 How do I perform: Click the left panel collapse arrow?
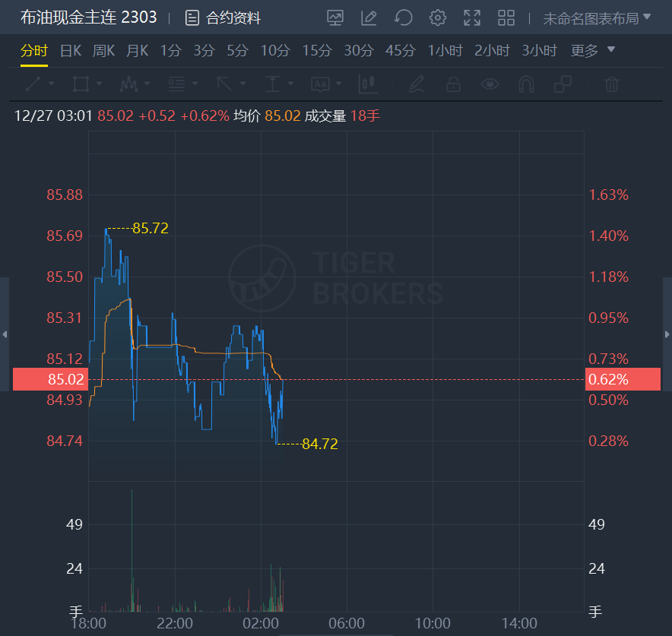tap(5, 334)
